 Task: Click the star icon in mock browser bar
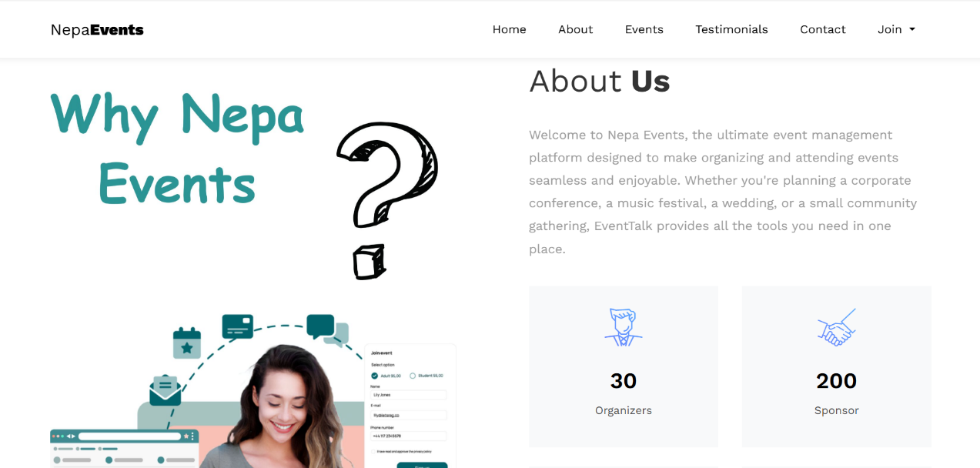[x=186, y=436]
